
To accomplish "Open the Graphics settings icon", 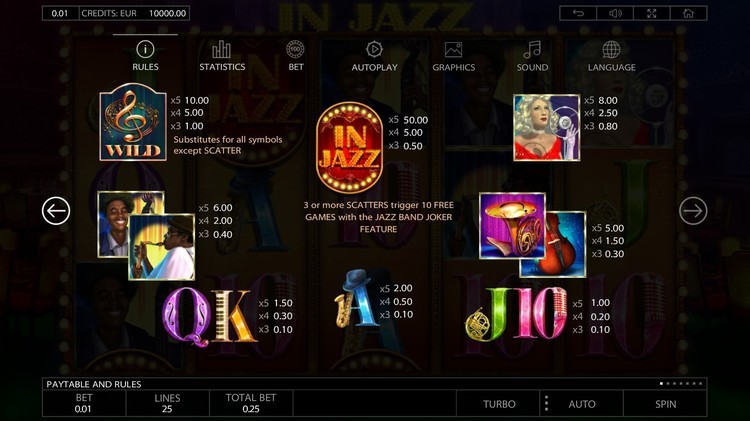I will pyautogui.click(x=453, y=50).
